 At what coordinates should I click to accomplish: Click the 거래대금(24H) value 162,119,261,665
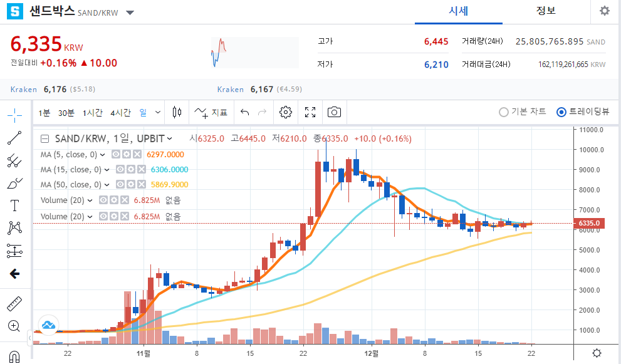click(x=563, y=65)
